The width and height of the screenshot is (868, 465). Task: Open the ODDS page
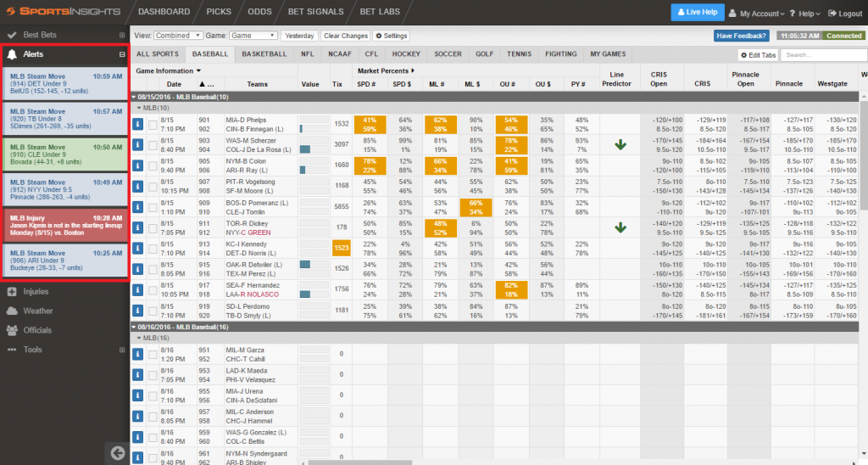259,12
